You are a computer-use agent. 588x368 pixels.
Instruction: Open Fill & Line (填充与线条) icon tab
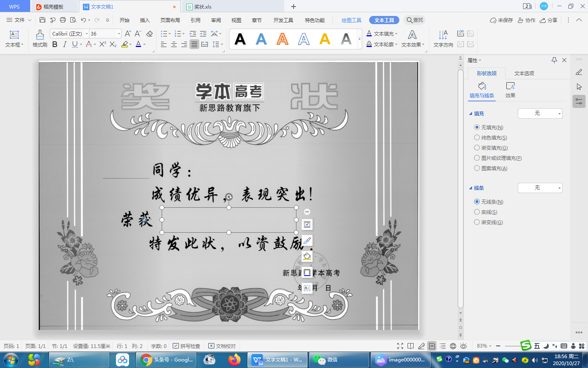[x=482, y=90]
